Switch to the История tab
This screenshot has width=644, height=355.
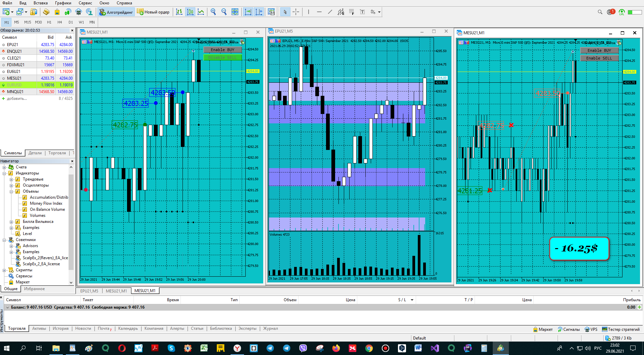click(61, 328)
